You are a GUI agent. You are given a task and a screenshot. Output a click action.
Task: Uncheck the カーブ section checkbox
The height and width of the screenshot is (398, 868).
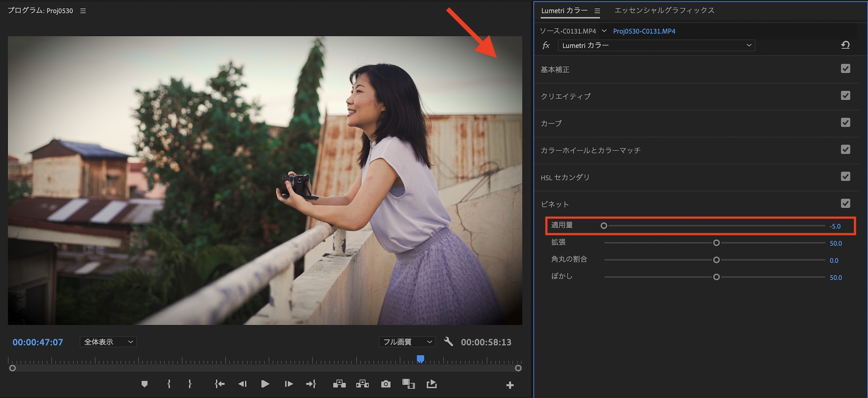[845, 123]
